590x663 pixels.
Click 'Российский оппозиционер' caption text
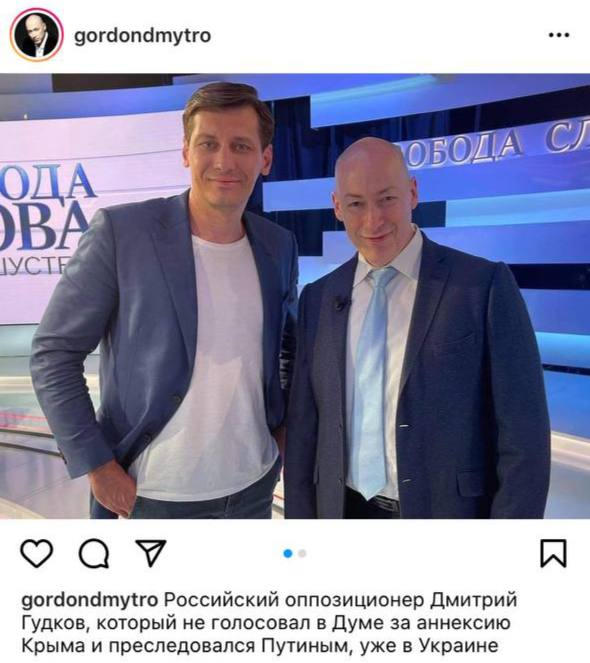(294, 600)
